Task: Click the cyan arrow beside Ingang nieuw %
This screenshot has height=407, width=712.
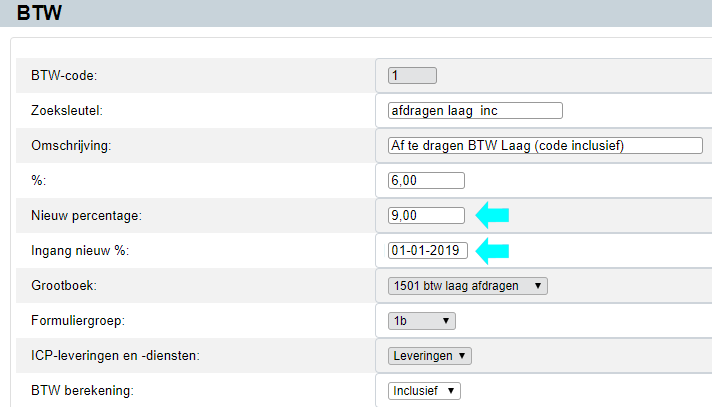Action: point(492,250)
